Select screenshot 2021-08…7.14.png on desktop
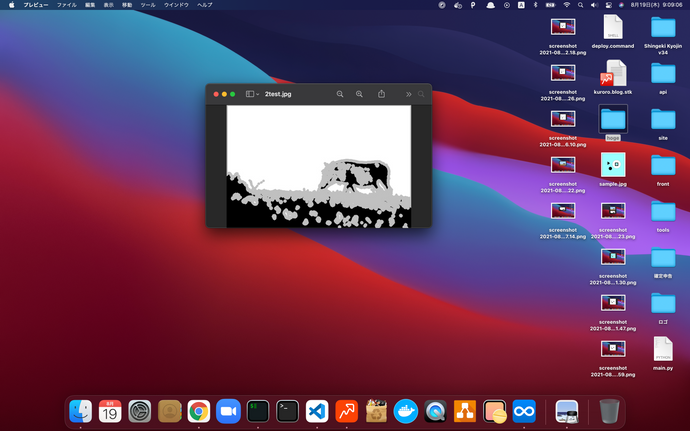This screenshot has width=690, height=431. pos(563,220)
